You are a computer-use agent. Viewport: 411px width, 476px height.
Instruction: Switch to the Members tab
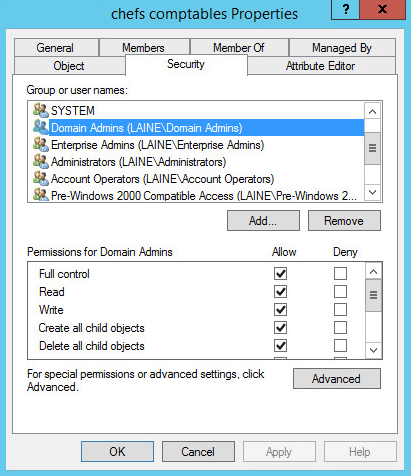pos(144,47)
